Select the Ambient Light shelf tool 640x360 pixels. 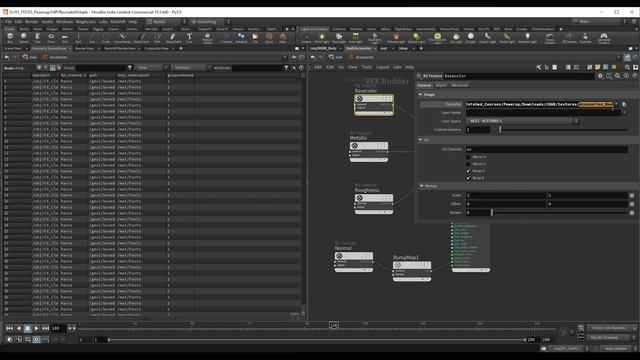click(527, 38)
